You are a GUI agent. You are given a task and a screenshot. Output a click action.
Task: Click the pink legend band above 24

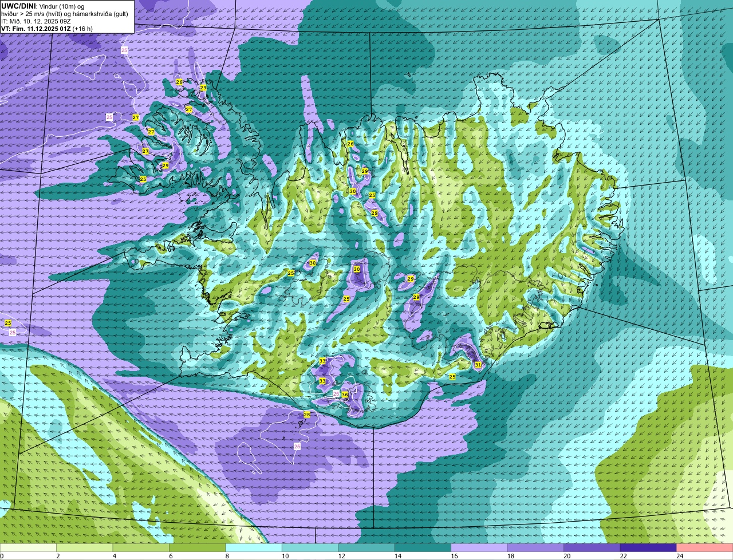[704, 547]
